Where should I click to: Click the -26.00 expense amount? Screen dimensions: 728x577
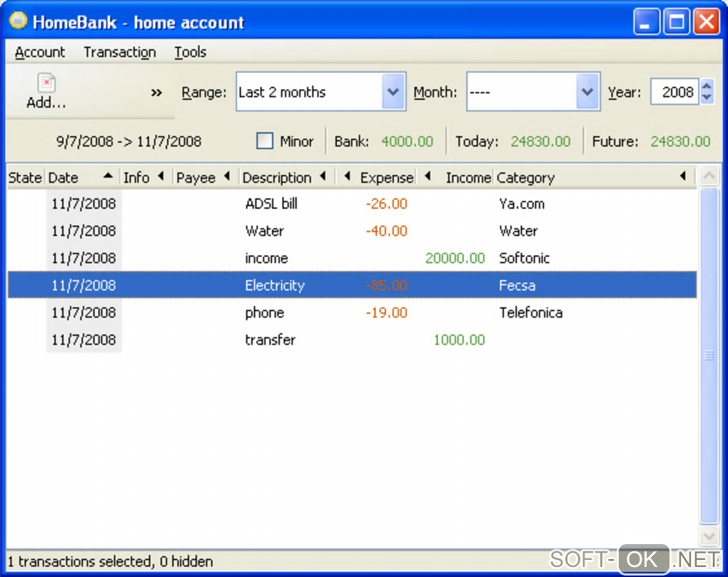coord(386,204)
